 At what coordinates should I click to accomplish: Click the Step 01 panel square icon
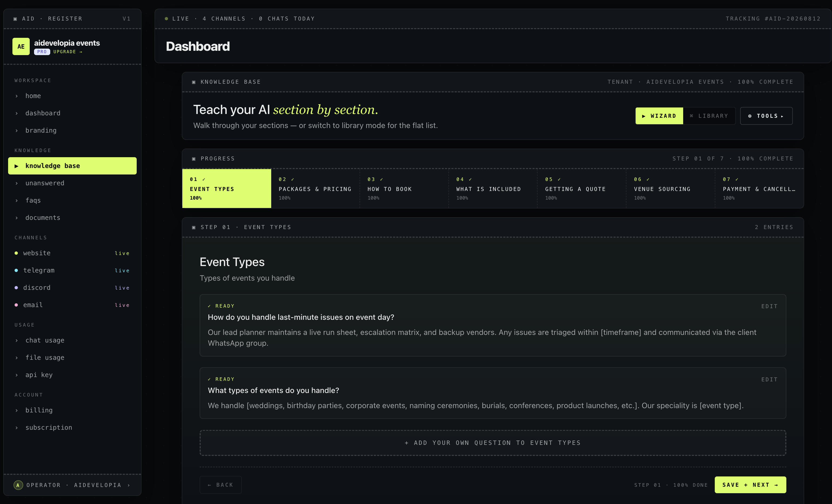pyautogui.click(x=194, y=227)
